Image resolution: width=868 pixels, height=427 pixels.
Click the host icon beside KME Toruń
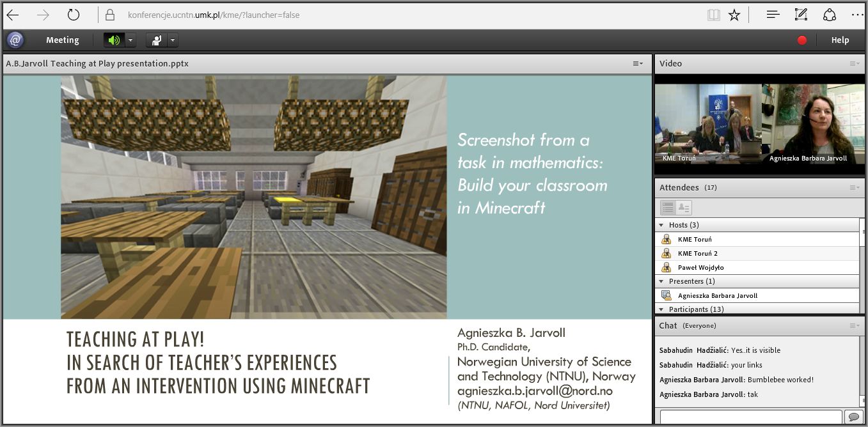click(666, 239)
